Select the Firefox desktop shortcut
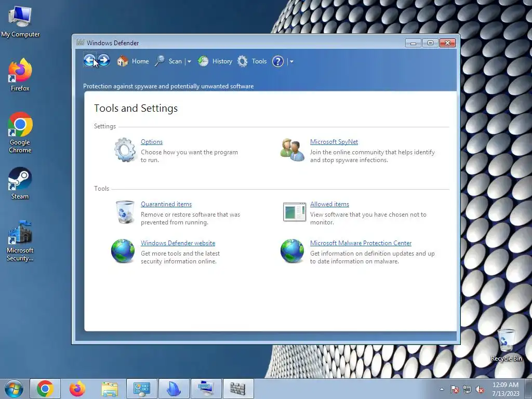This screenshot has width=532, height=399. [20, 75]
